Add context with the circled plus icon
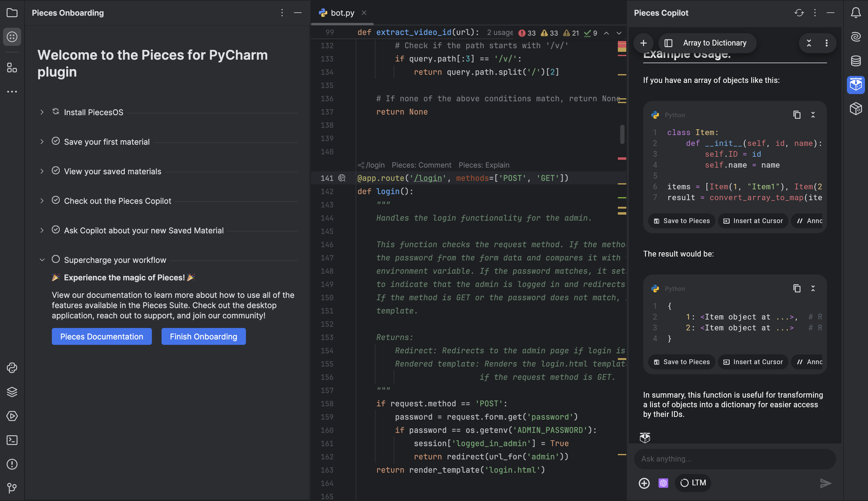Viewport: 868px width, 501px height. click(x=644, y=483)
